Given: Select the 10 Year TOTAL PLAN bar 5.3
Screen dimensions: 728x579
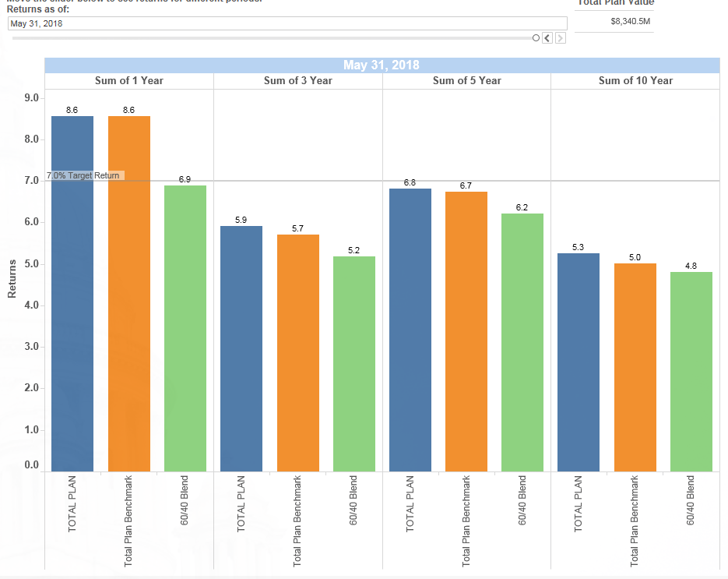Looking at the screenshot, I should tap(579, 362).
